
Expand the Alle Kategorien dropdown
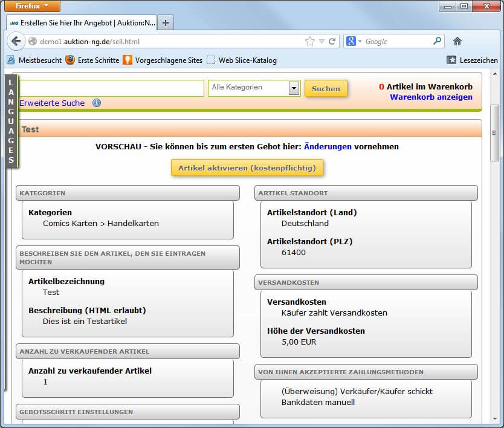[x=254, y=88]
